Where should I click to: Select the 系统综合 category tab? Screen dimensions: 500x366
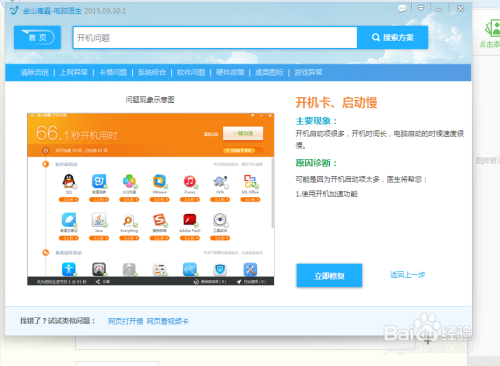[x=152, y=72]
